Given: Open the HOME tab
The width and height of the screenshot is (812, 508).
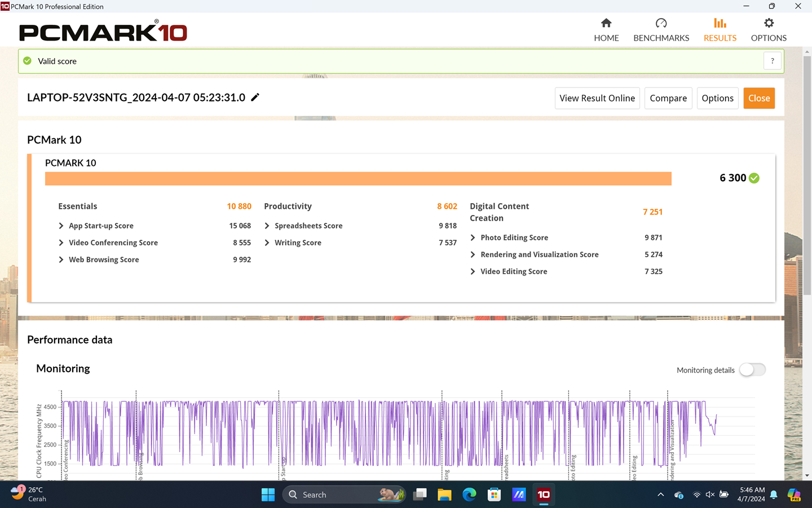Looking at the screenshot, I should tap(606, 30).
